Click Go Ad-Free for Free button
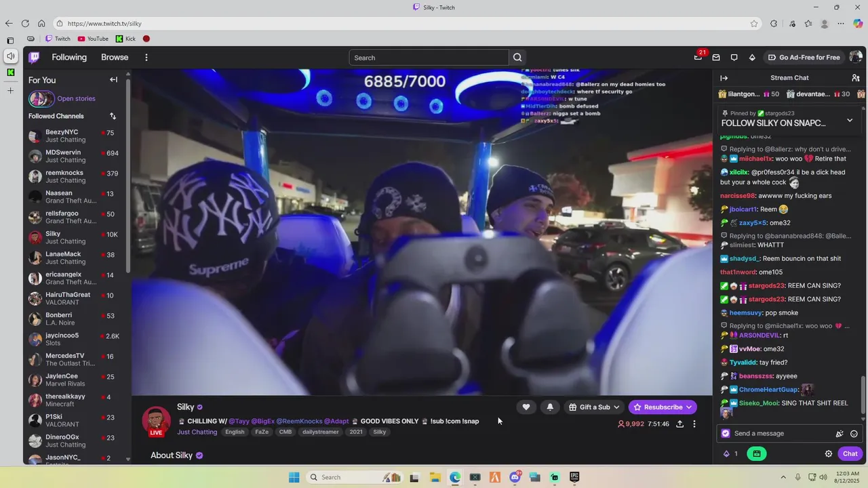Image resolution: width=868 pixels, height=488 pixels. click(804, 58)
